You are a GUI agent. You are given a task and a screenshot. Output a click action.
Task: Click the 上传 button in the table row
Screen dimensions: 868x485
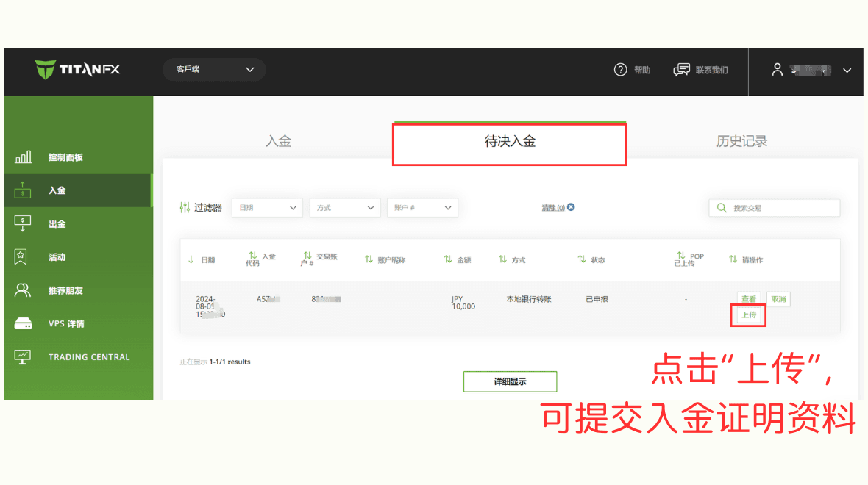coord(748,315)
